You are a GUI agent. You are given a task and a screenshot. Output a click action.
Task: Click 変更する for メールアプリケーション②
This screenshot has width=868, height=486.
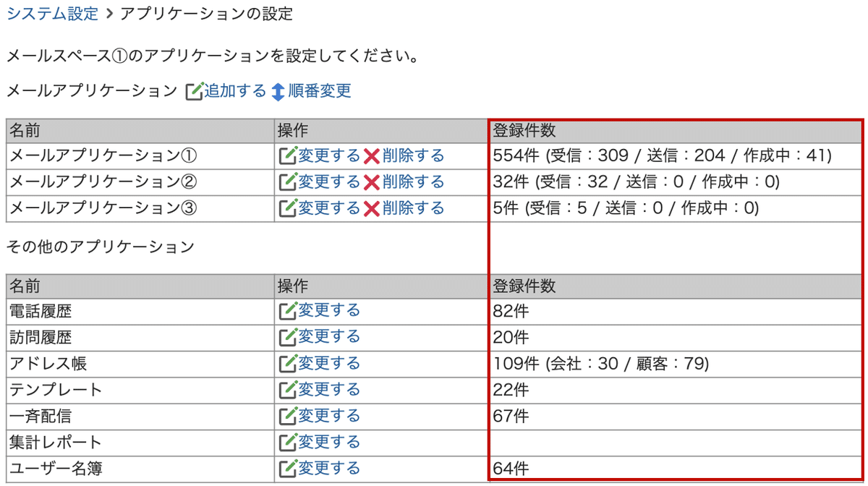(x=328, y=182)
